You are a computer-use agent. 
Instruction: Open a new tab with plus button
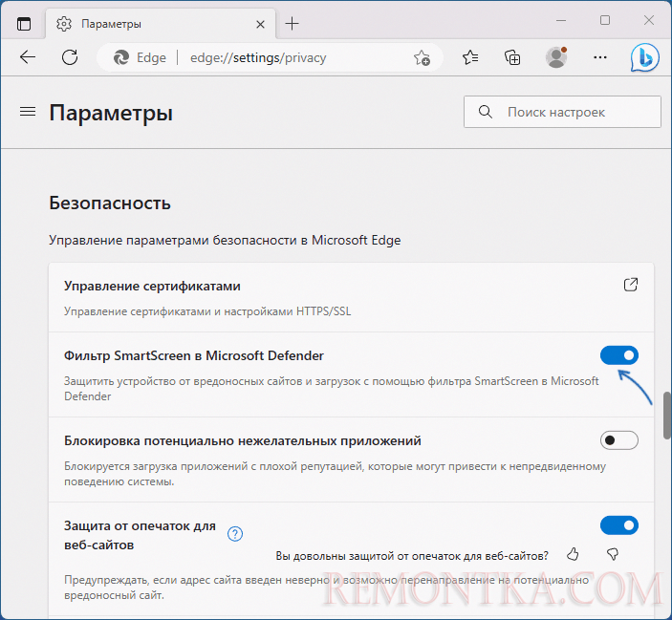292,24
